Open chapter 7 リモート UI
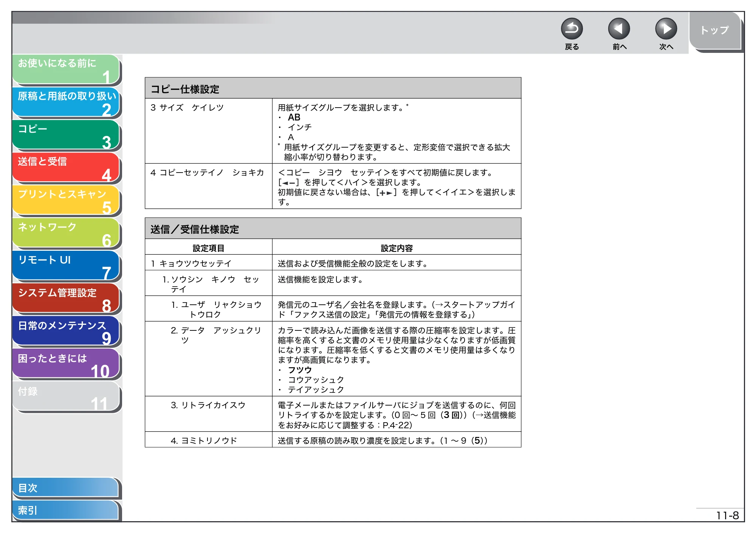 tap(66, 266)
